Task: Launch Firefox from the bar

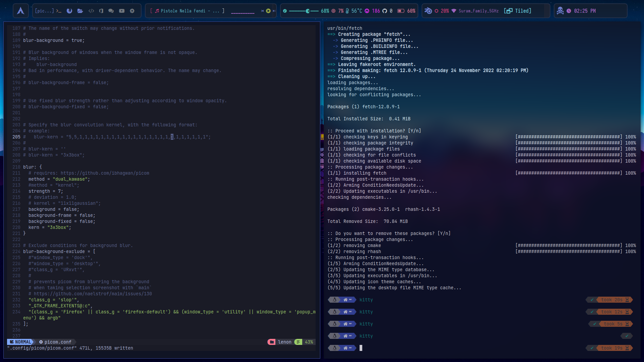Action: click(x=69, y=11)
